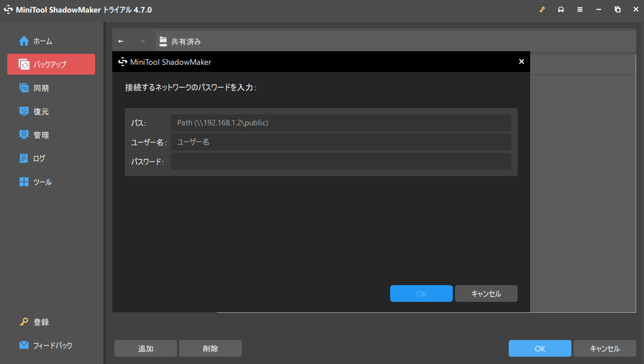Click the envelope icon beside フィードバック
Viewport: 644px width, 364px height.
pyautogui.click(x=24, y=345)
